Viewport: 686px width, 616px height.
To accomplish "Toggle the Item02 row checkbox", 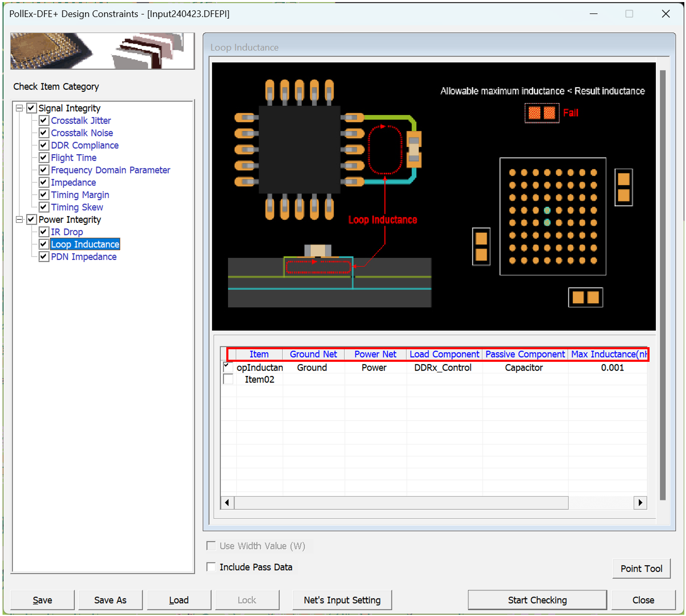I will pyautogui.click(x=228, y=379).
